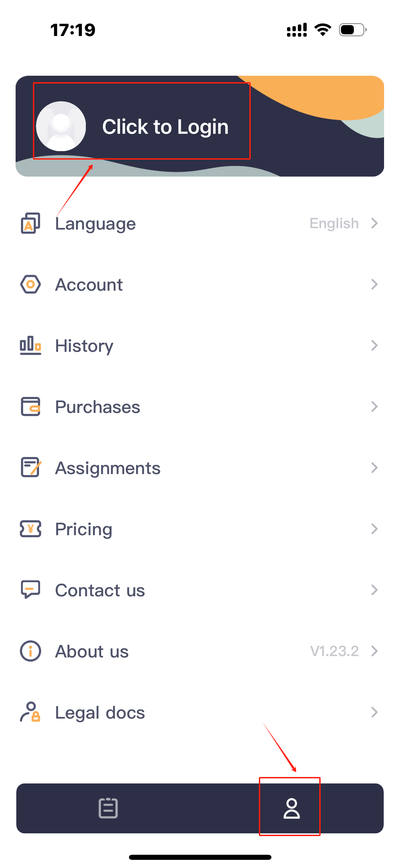The height and width of the screenshot is (868, 400).
Task: Expand the Account row chevron
Action: (x=374, y=284)
